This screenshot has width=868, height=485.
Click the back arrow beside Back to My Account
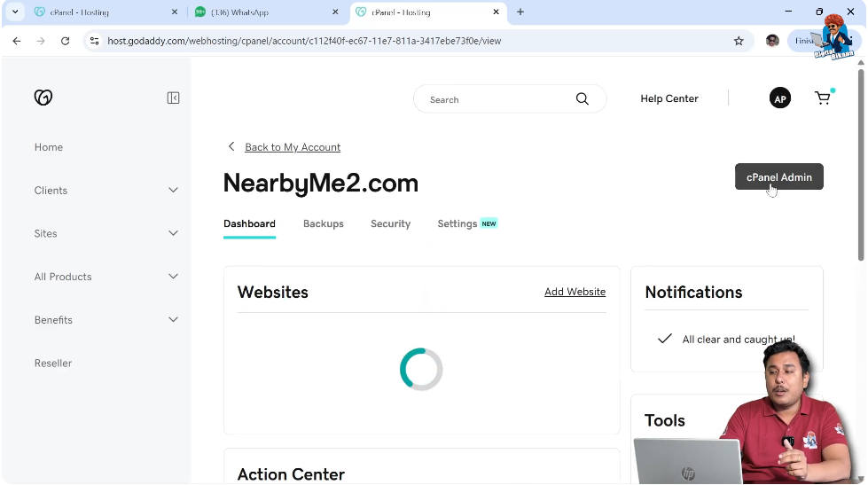click(x=231, y=146)
